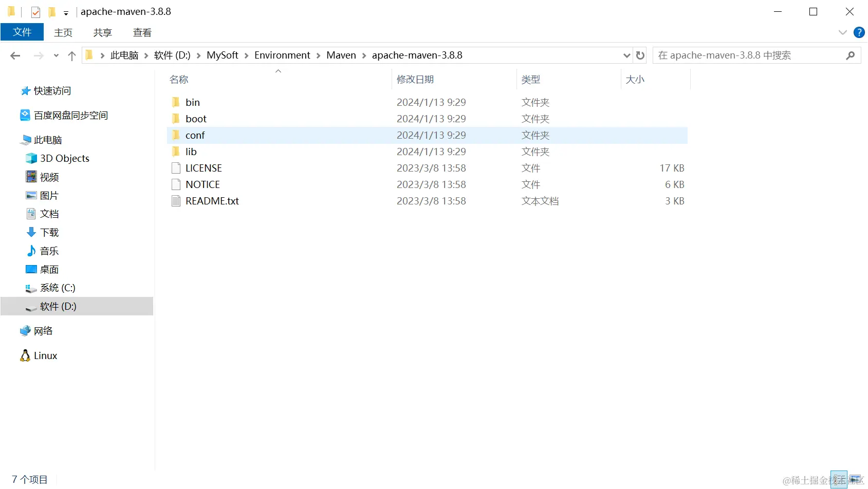Click MySoft in the address breadcrumb
The image size is (868, 489).
[223, 55]
